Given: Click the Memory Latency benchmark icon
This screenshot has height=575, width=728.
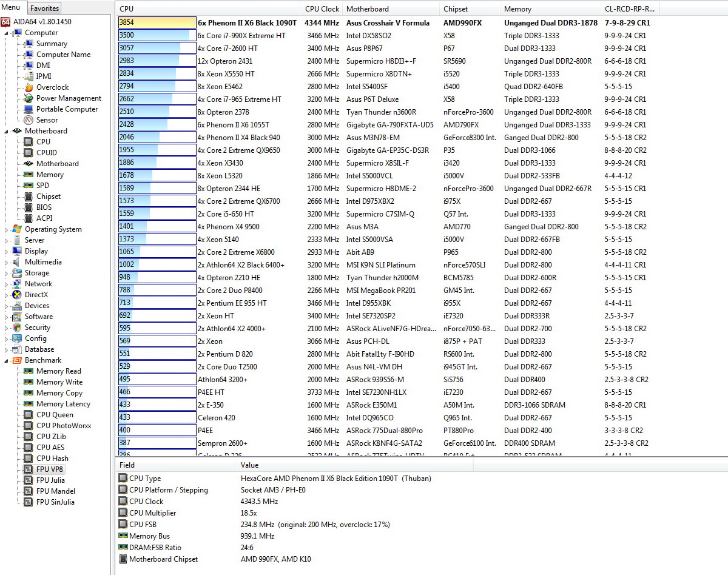Looking at the screenshot, I should point(29,404).
